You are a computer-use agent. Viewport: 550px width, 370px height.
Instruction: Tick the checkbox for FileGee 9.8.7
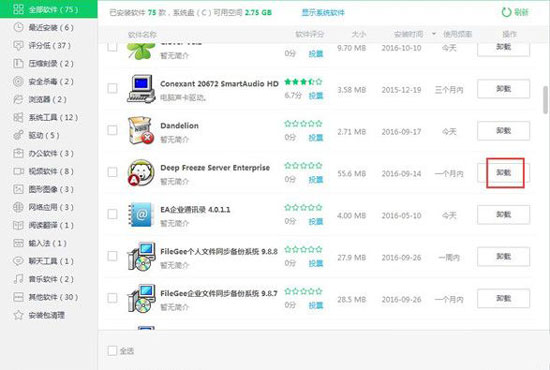click(112, 298)
